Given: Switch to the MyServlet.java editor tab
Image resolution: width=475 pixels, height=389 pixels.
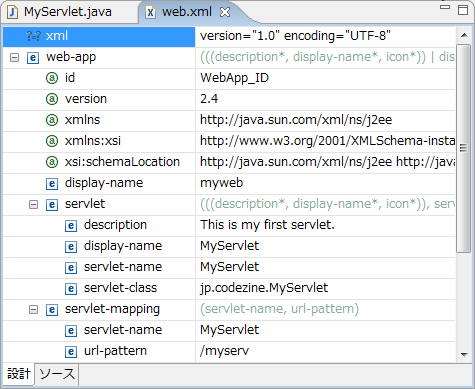Looking at the screenshot, I should coord(68,12).
